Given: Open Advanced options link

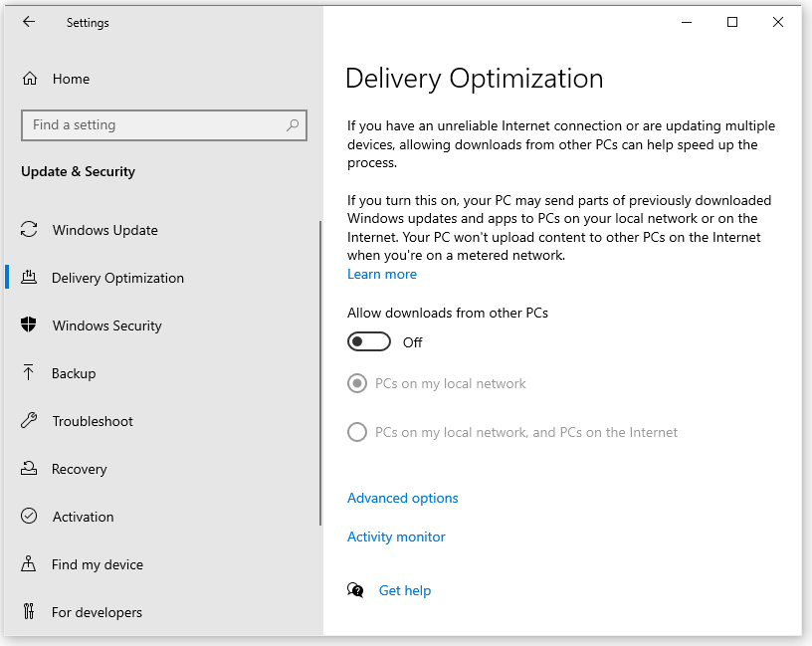Looking at the screenshot, I should [402, 498].
